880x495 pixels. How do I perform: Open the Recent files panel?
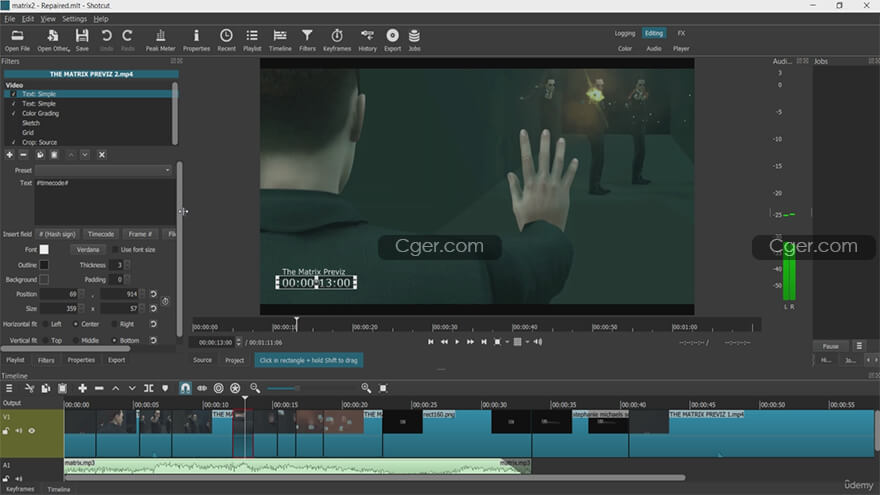226,40
